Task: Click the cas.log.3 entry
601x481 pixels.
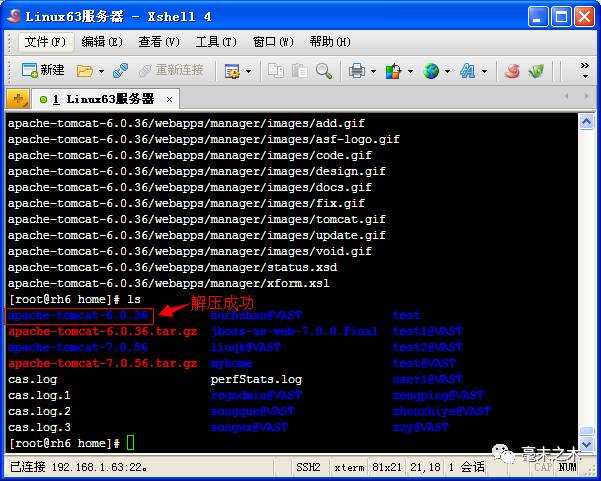Action: 39,428
